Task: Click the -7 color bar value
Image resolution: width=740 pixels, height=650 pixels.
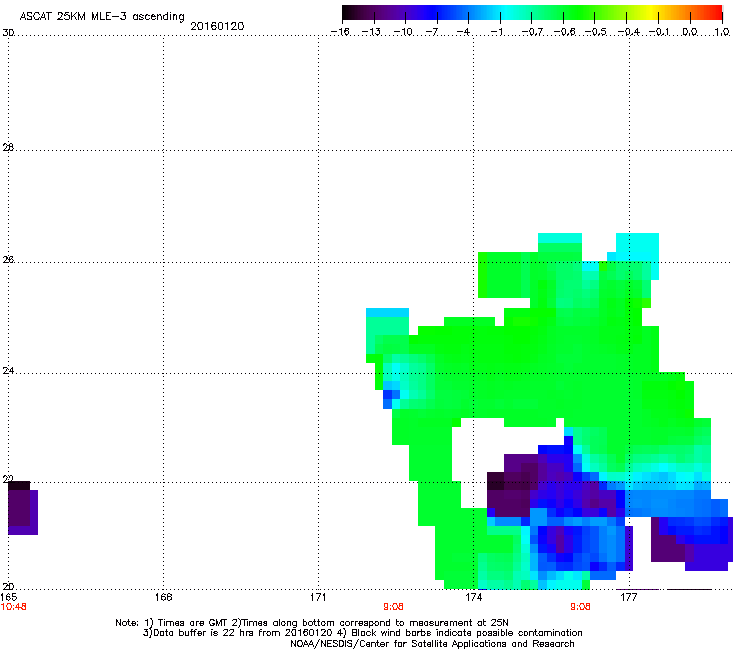Action: (432, 32)
